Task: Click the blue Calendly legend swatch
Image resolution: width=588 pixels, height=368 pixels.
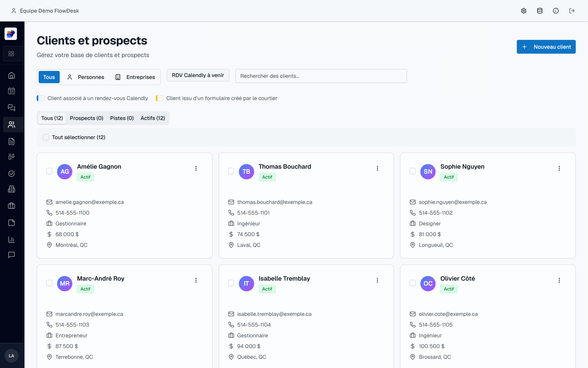Action: (41, 98)
